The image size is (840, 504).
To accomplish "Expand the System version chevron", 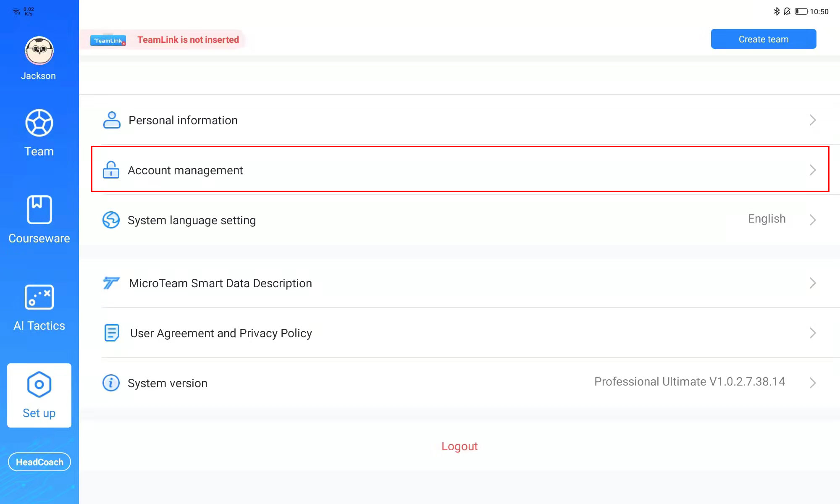I will click(813, 383).
